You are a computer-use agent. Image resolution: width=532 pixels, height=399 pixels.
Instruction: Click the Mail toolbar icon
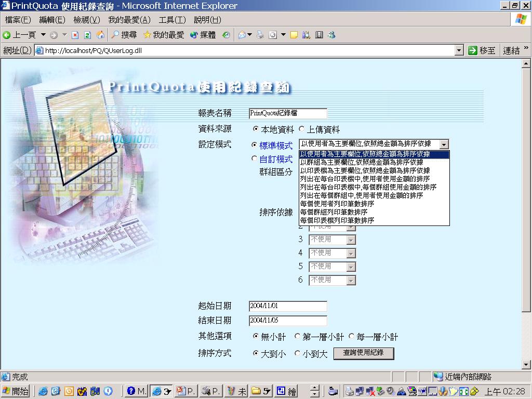click(242, 35)
